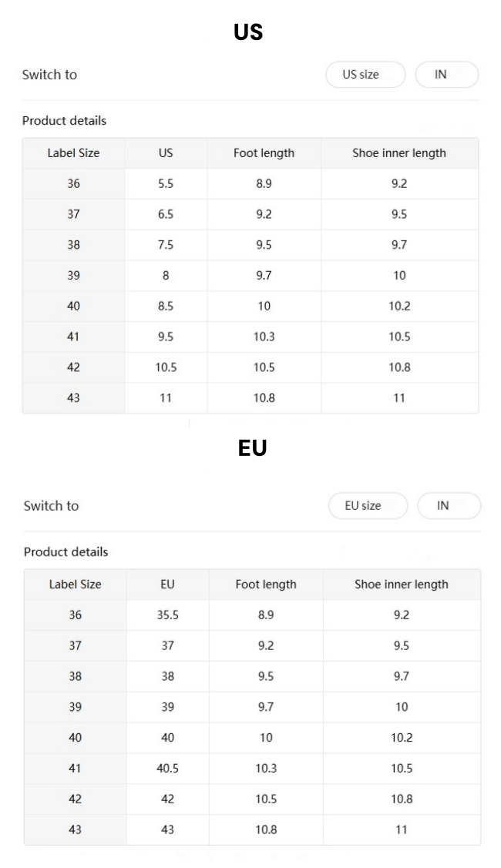Click EU size value 35.5
The width and height of the screenshot is (501, 868).
click(167, 615)
